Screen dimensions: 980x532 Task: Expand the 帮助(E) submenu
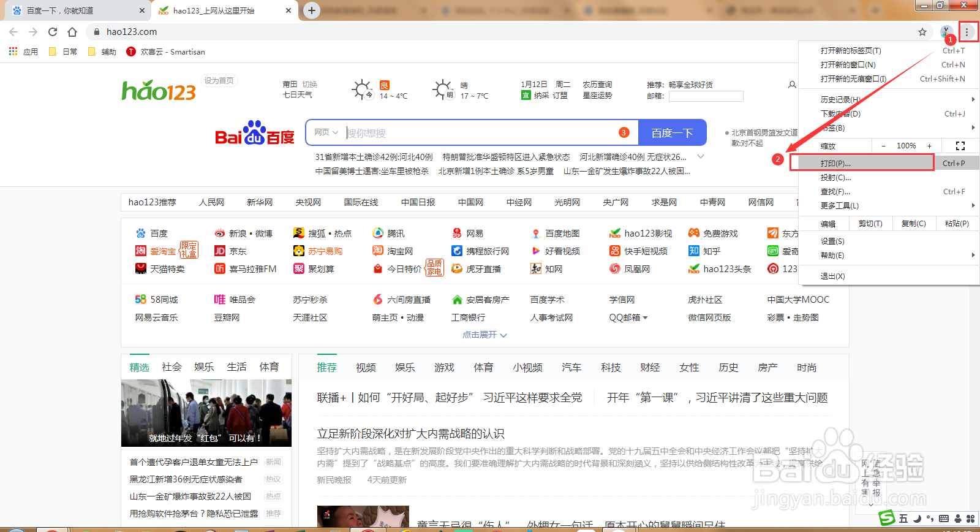(889, 256)
